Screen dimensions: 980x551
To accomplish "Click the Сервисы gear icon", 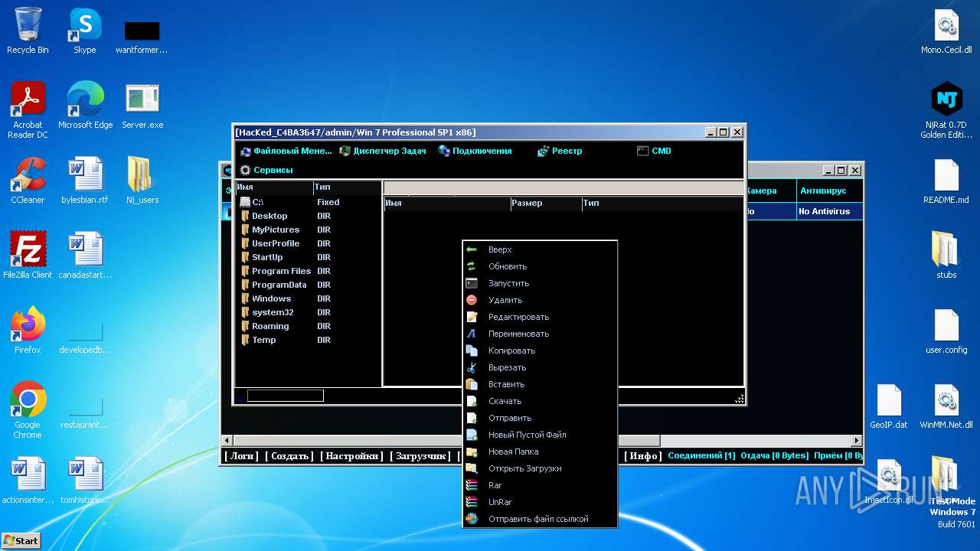I will pyautogui.click(x=245, y=170).
